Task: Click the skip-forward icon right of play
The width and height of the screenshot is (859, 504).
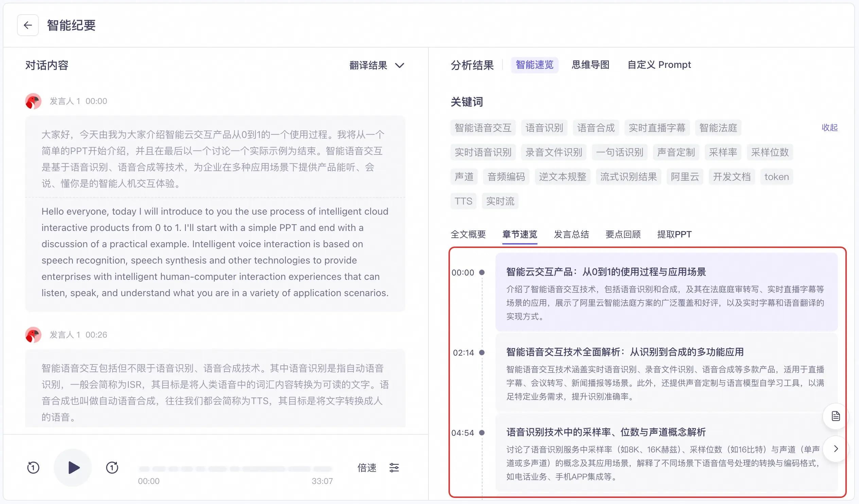Action: coord(112,468)
